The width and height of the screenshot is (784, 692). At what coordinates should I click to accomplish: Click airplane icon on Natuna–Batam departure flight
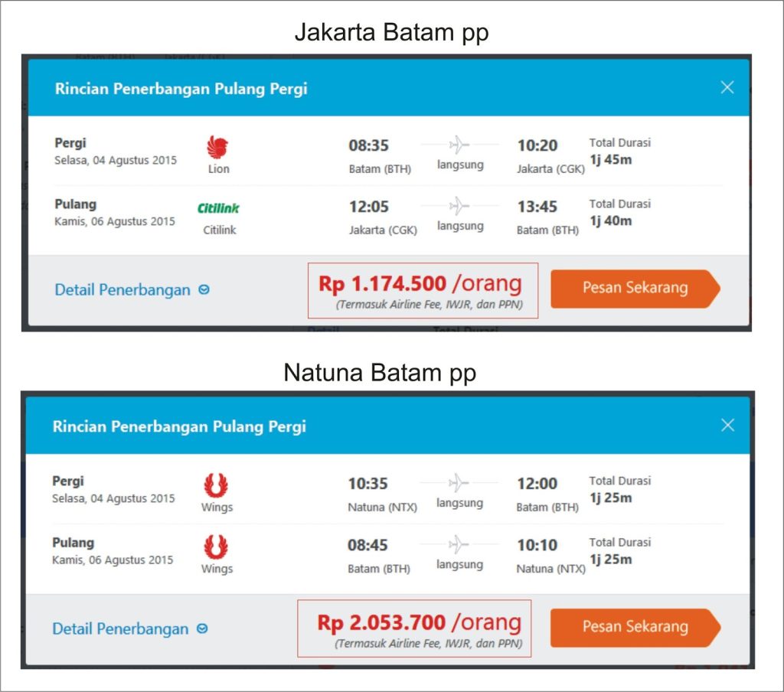pos(459,482)
